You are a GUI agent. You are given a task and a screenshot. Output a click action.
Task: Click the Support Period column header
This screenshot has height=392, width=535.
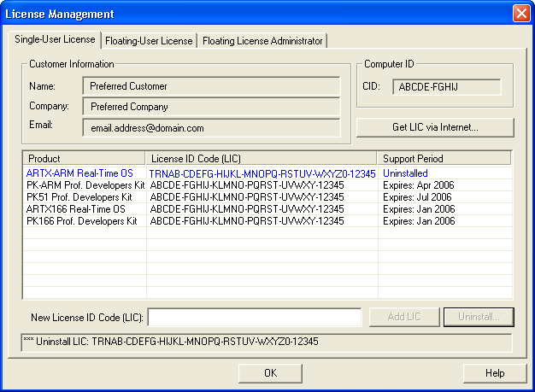coord(444,159)
